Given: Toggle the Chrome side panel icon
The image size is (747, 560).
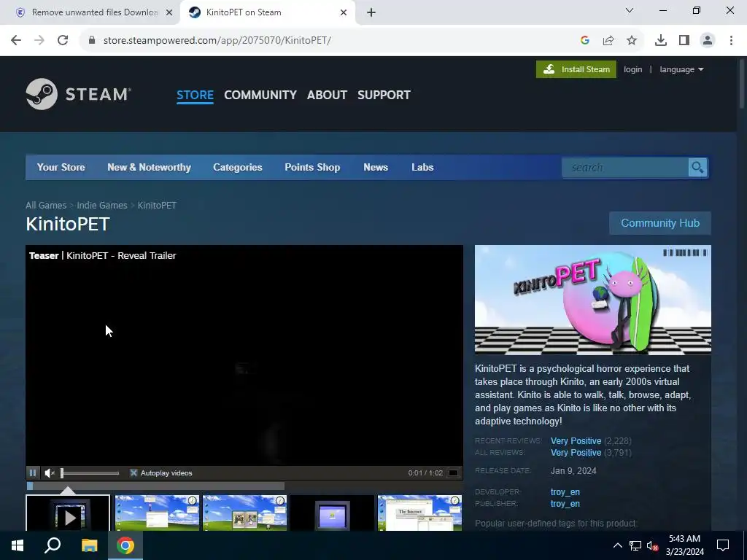Looking at the screenshot, I should point(684,40).
